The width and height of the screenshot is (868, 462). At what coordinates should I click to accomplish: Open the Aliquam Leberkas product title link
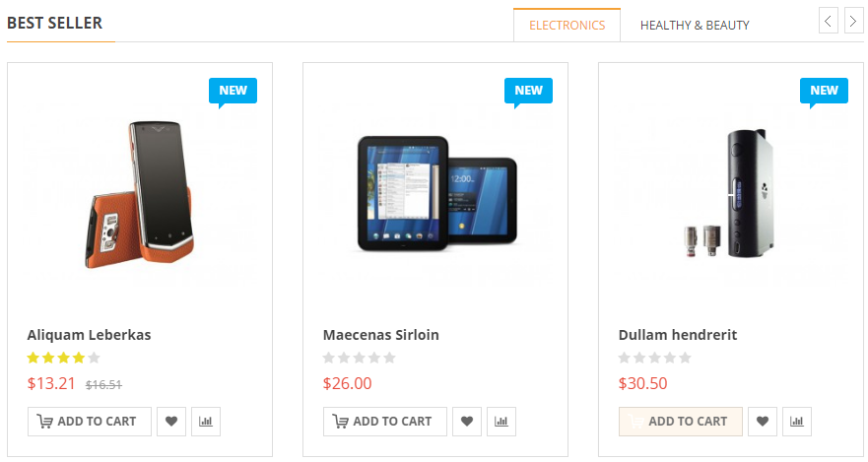(x=89, y=335)
